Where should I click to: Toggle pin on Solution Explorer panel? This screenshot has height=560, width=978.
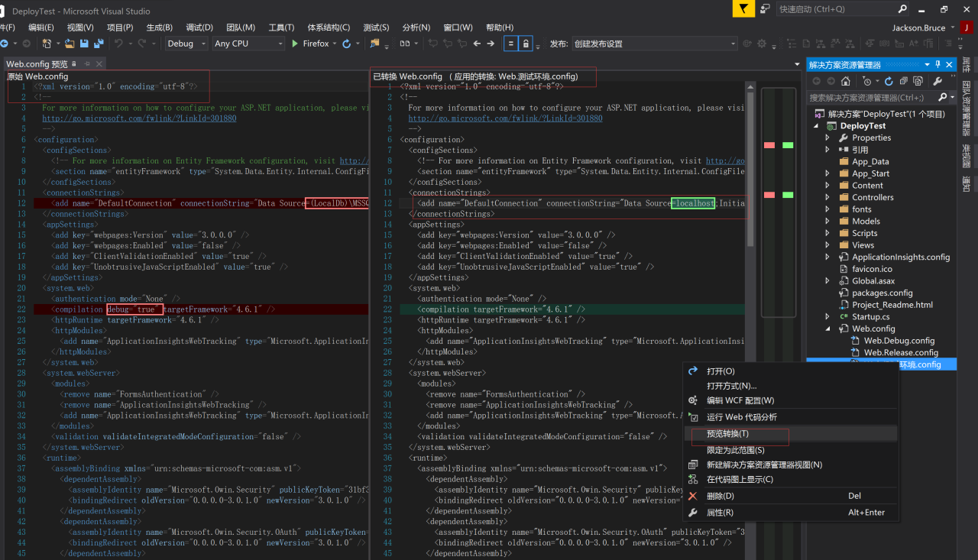tap(938, 65)
